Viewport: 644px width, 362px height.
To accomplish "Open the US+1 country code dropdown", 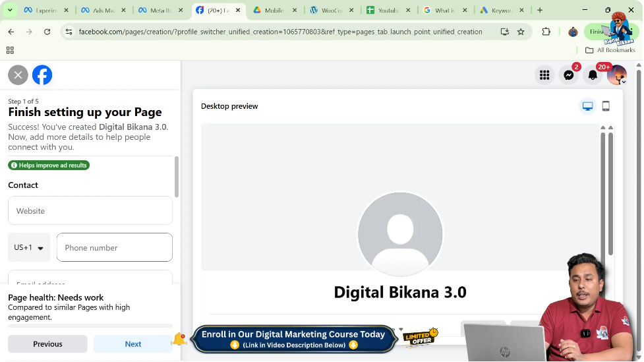I will pyautogui.click(x=29, y=247).
